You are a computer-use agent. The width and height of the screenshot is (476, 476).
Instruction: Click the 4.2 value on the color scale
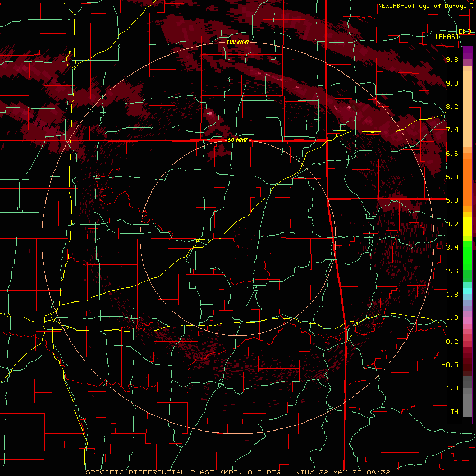(452, 224)
